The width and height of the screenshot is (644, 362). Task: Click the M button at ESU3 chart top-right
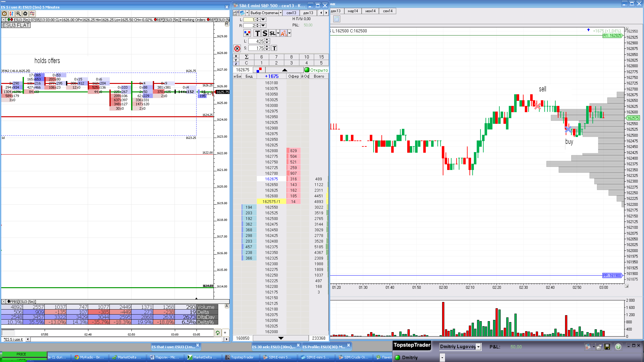[x=227, y=24]
